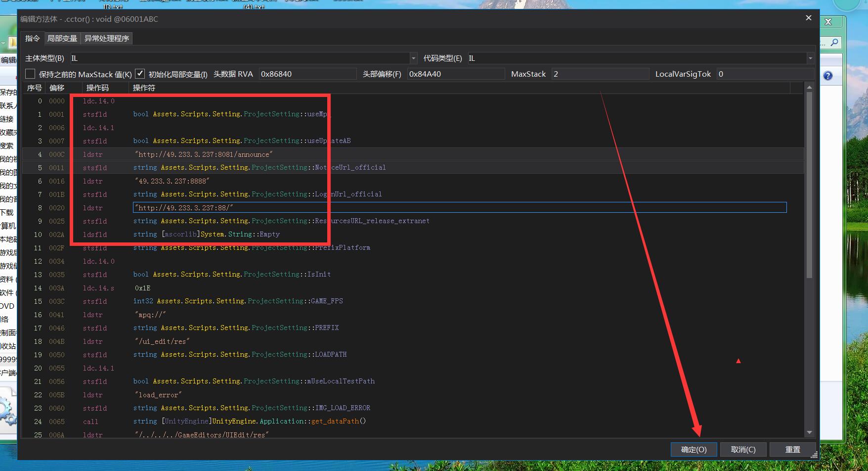The width and height of the screenshot is (868, 471).
Task: Click the MaxStack value field
Action: (x=600, y=74)
